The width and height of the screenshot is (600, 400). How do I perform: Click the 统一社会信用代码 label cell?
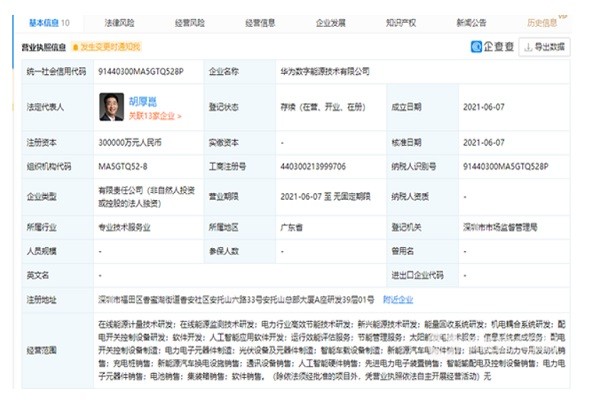(57, 72)
